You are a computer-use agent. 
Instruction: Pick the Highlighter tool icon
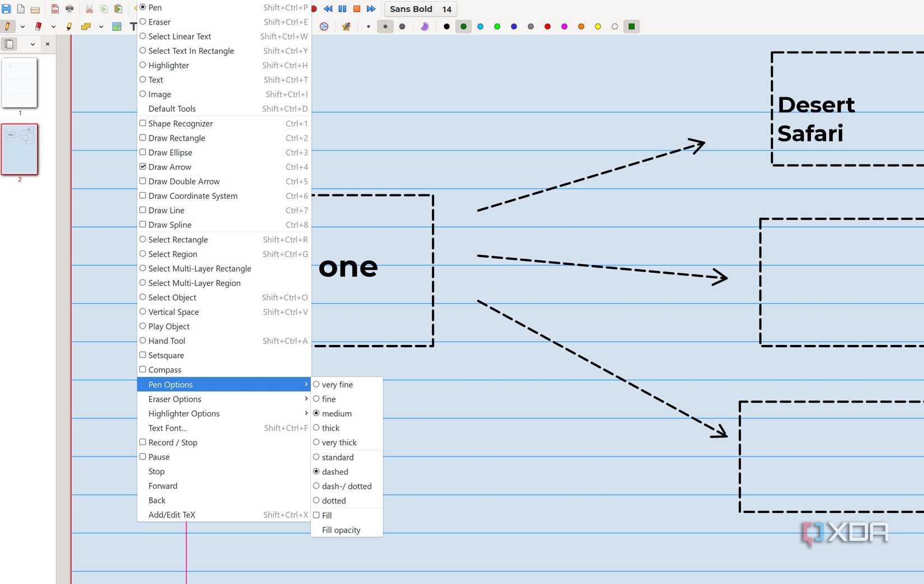(x=68, y=26)
